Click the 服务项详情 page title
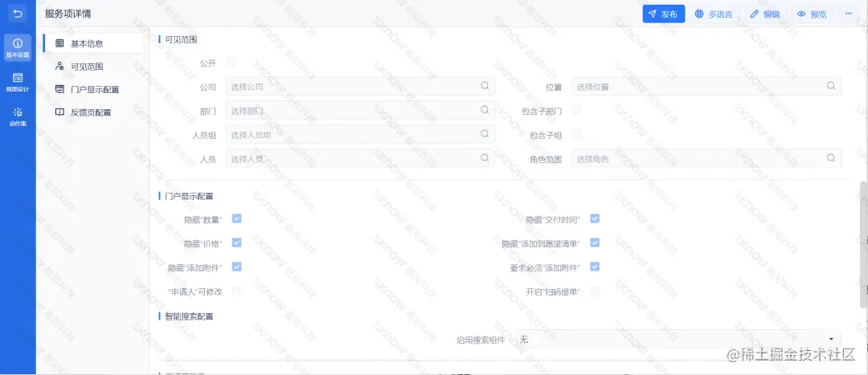The image size is (868, 375). click(x=68, y=14)
